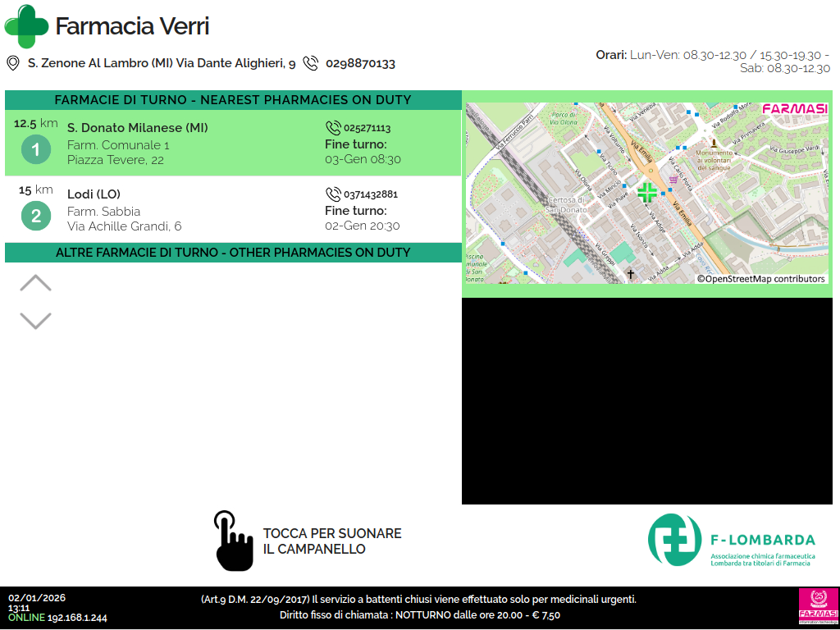This screenshot has width=840, height=630.
Task: Select the number 1 pharmacy circle badge
Action: coord(36,150)
